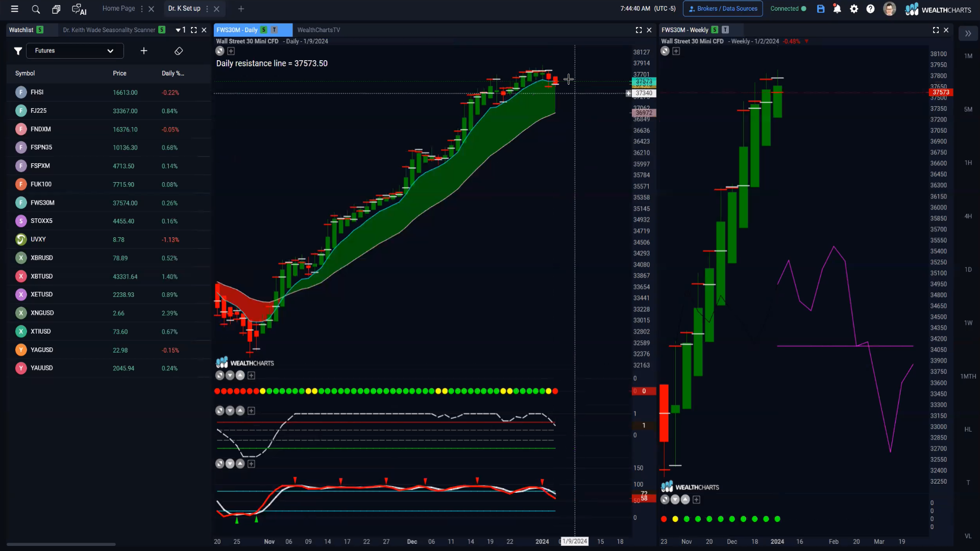Toggle the T badge on FWS30M Weekly tab
This screenshot has width=980, height=551.
(x=725, y=30)
